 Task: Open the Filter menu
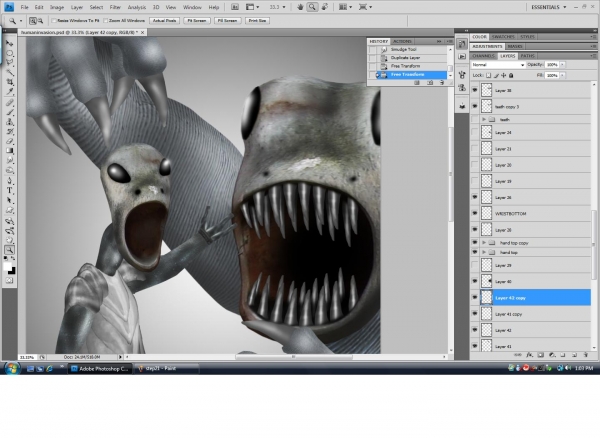[115, 7]
